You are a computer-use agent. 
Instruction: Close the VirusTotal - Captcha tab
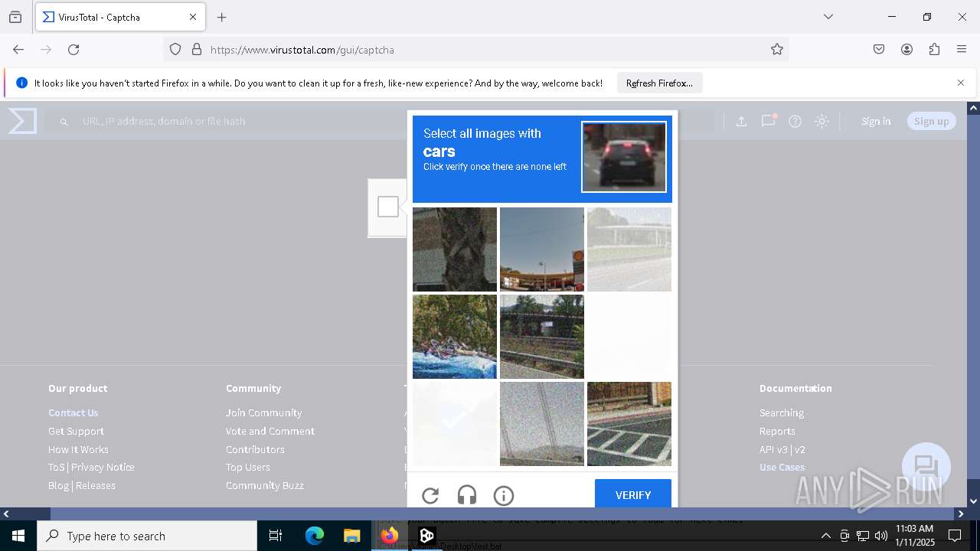tap(193, 17)
